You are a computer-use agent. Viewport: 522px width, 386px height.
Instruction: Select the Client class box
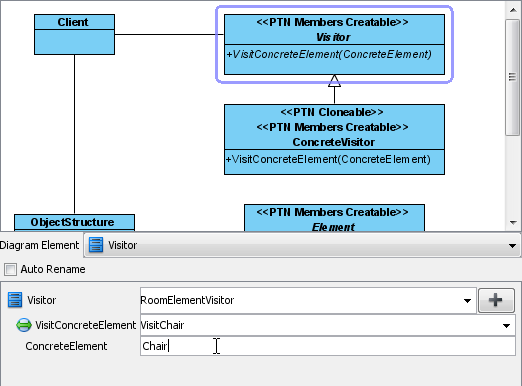74,34
